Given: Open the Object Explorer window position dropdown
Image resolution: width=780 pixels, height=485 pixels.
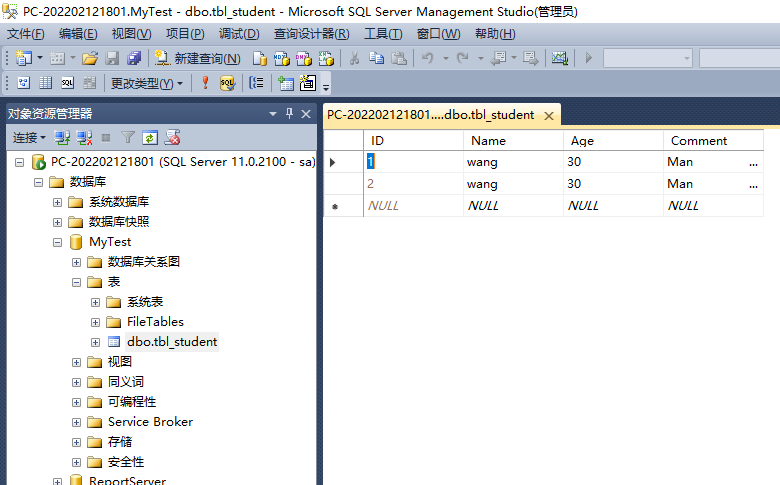Looking at the screenshot, I should point(273,114).
